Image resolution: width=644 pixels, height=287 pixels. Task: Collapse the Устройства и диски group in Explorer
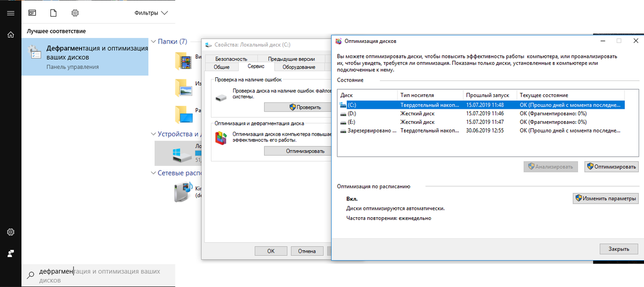click(x=153, y=134)
